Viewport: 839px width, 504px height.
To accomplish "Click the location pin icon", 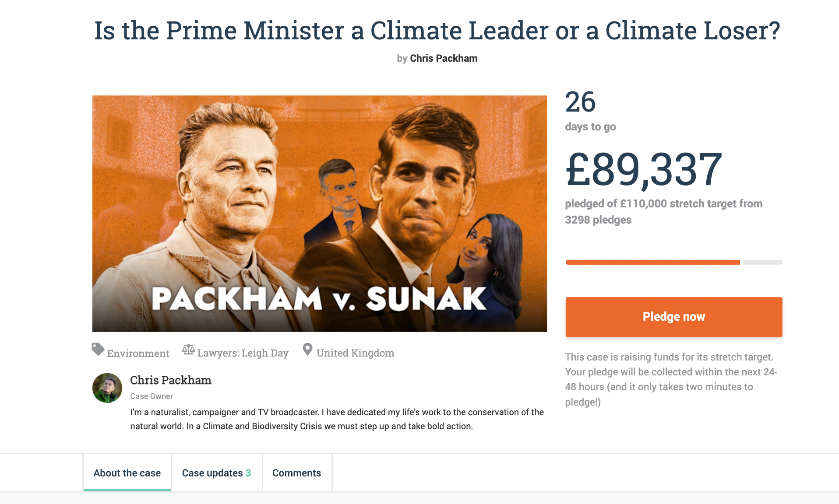I will click(307, 349).
